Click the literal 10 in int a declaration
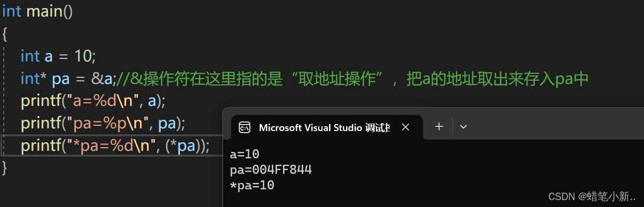The height and width of the screenshot is (207, 644). pyautogui.click(x=84, y=56)
